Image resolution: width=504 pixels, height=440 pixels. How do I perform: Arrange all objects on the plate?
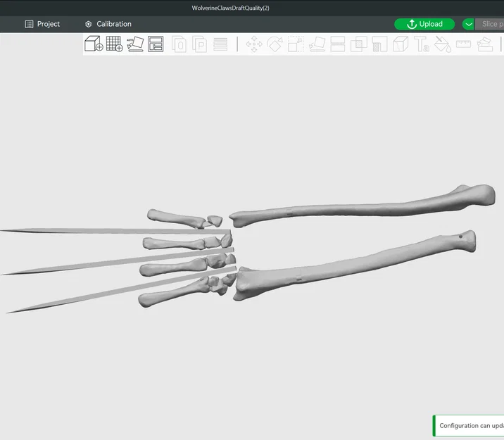click(156, 44)
